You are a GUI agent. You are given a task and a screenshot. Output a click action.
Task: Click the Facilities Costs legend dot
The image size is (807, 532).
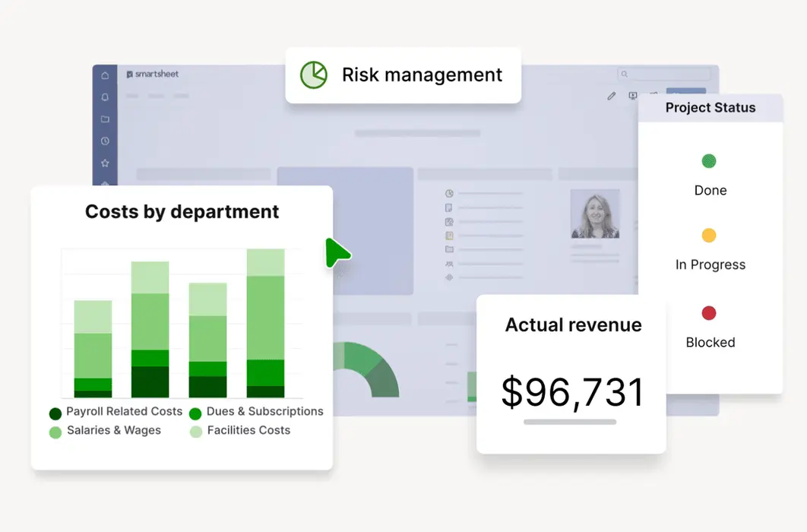tap(195, 432)
